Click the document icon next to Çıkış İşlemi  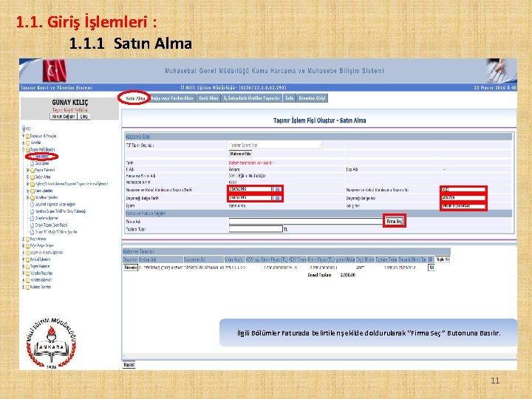pyautogui.click(x=33, y=163)
